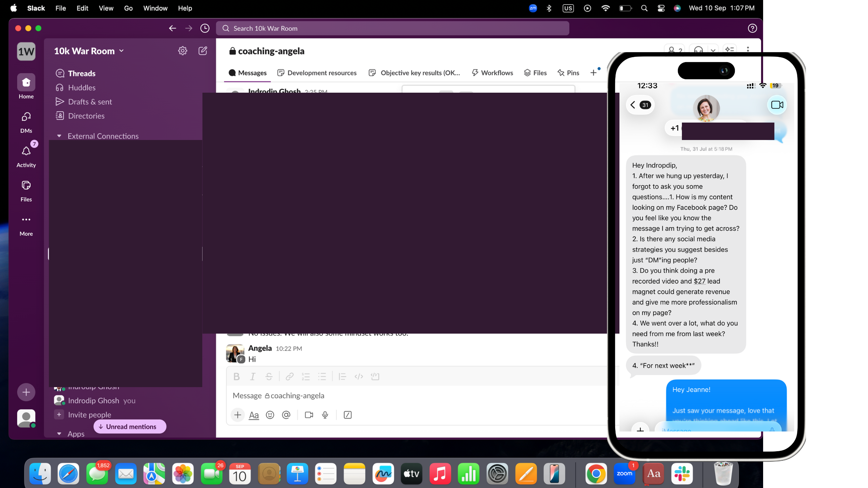The height and width of the screenshot is (488, 868).
Task: Record an audio clip with microphone icon
Action: [x=325, y=415]
